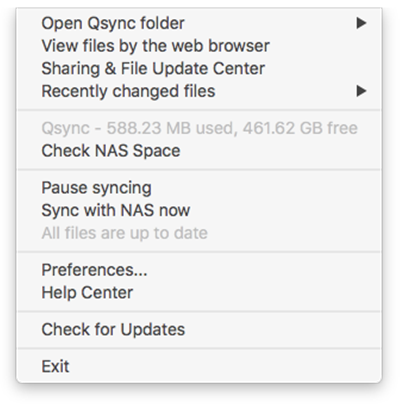Open Preferences...
The image size is (407, 406).
coord(199,270)
